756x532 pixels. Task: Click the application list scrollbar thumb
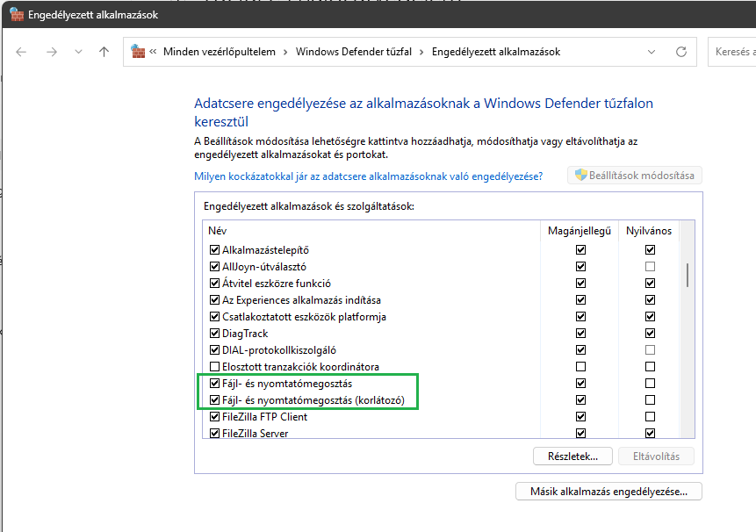pos(687,275)
